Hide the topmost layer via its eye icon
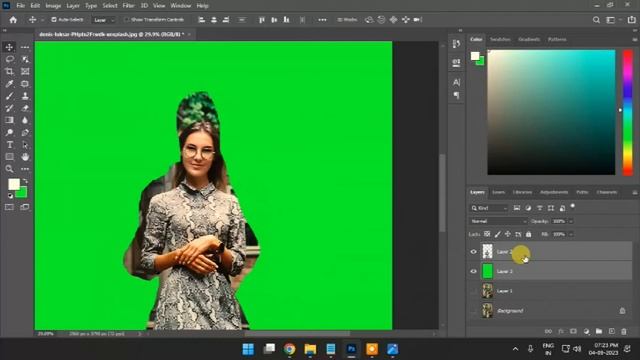The width and height of the screenshot is (640, 360). click(473, 252)
